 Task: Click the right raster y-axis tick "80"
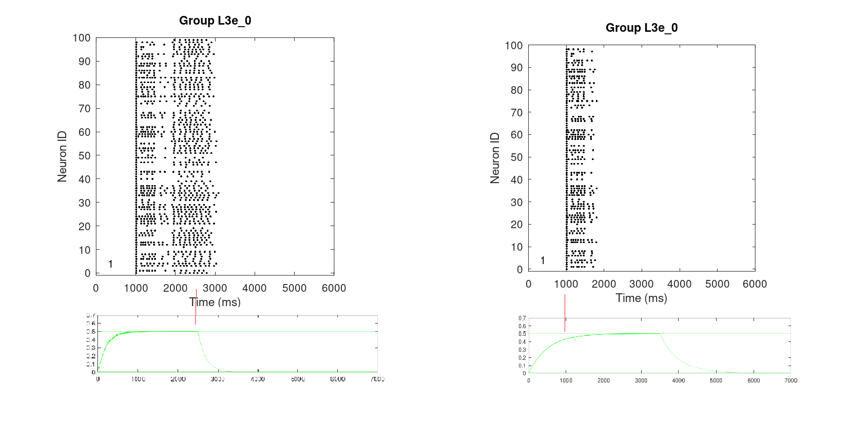517,90
